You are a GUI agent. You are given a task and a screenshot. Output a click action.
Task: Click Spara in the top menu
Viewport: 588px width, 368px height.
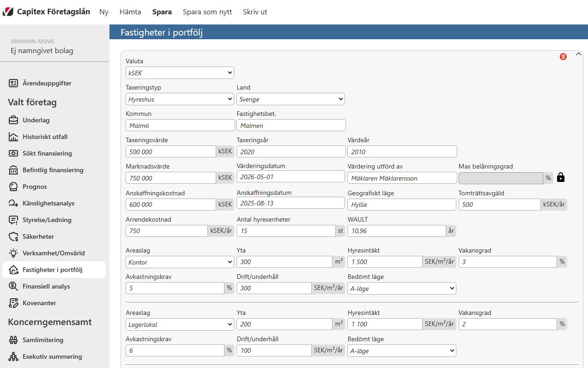pos(162,12)
